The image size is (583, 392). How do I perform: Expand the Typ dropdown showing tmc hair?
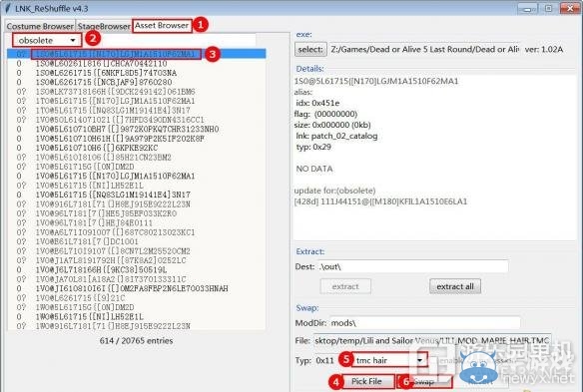(x=389, y=360)
